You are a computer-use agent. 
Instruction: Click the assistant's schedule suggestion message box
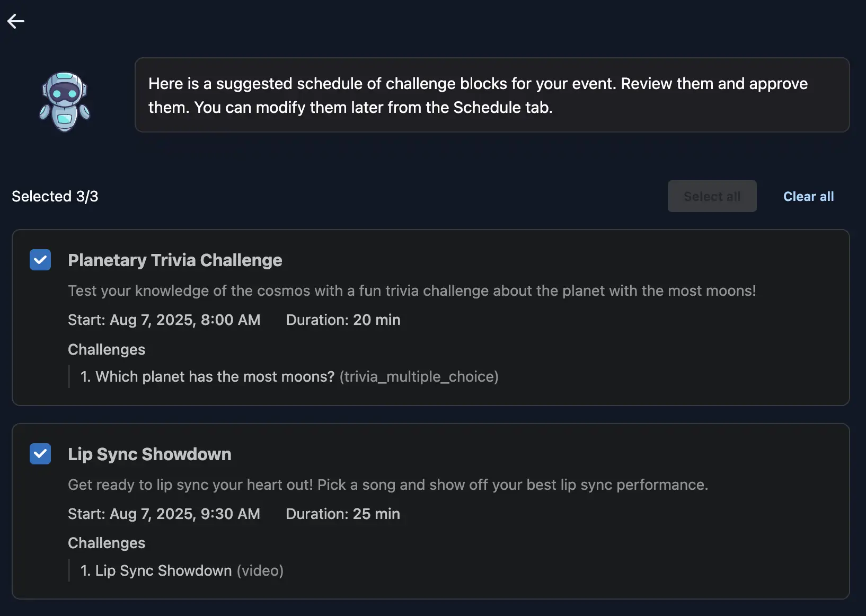(x=492, y=95)
